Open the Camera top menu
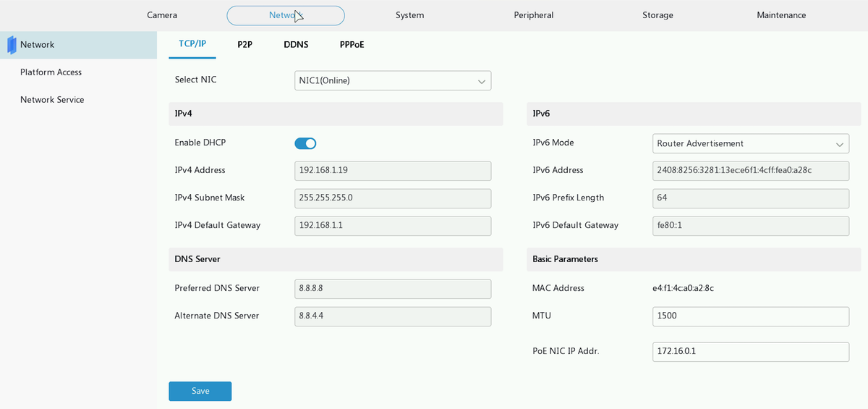The height and width of the screenshot is (409, 868). [x=162, y=15]
